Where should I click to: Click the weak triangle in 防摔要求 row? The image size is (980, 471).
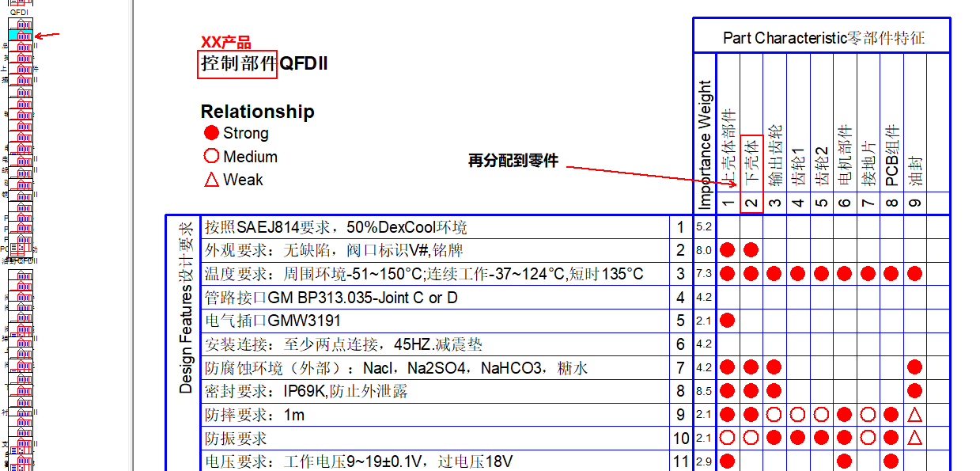coord(915,414)
